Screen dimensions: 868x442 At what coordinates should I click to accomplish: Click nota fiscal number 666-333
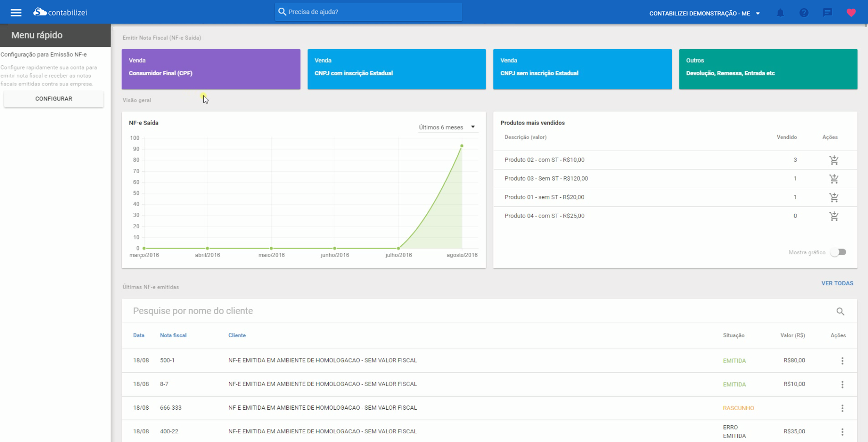click(171, 408)
